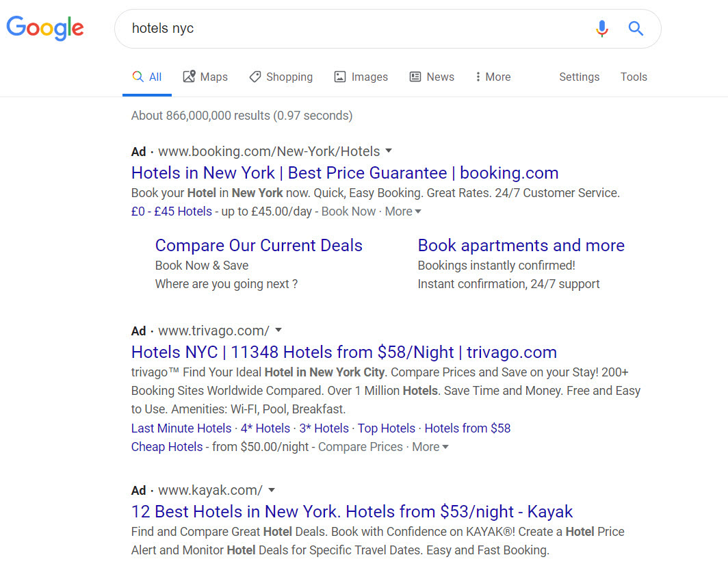The image size is (728, 579).
Task: Expand the kayak.com ad URL dropdown arrow
Action: click(x=272, y=489)
